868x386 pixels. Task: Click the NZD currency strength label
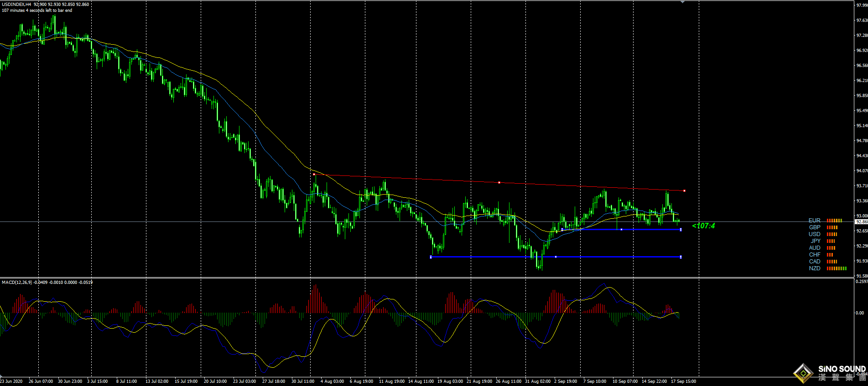click(x=814, y=268)
